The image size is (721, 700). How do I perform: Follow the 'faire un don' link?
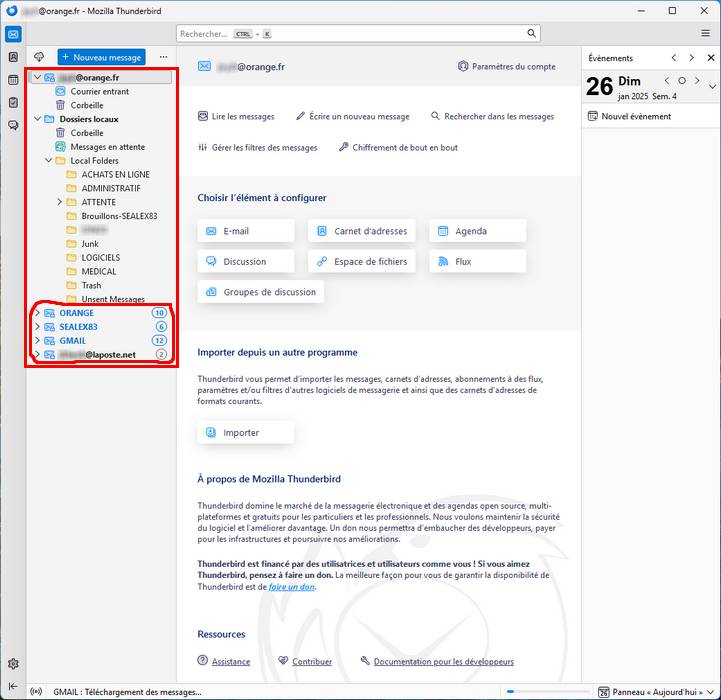292,587
